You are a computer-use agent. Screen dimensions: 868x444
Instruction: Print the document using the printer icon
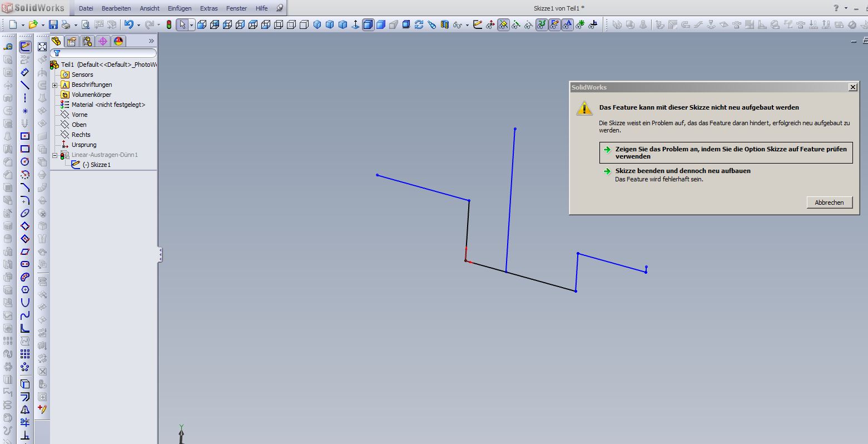coord(66,25)
